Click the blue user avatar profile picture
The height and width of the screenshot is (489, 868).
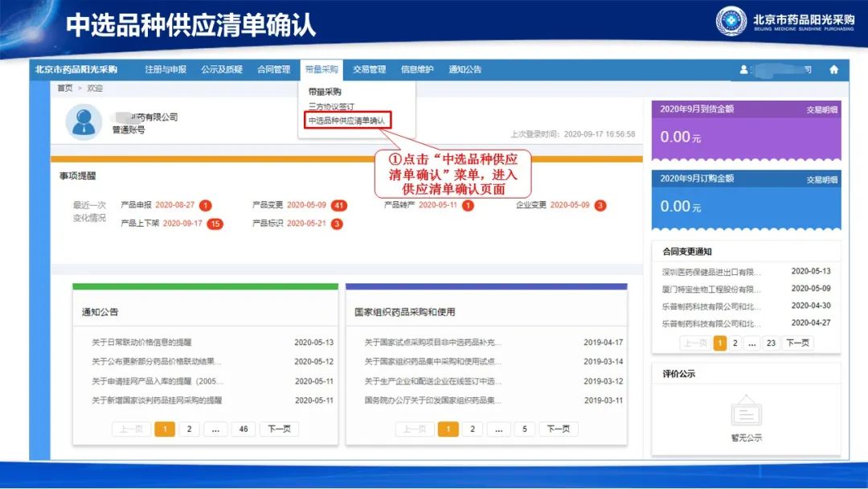[x=83, y=122]
